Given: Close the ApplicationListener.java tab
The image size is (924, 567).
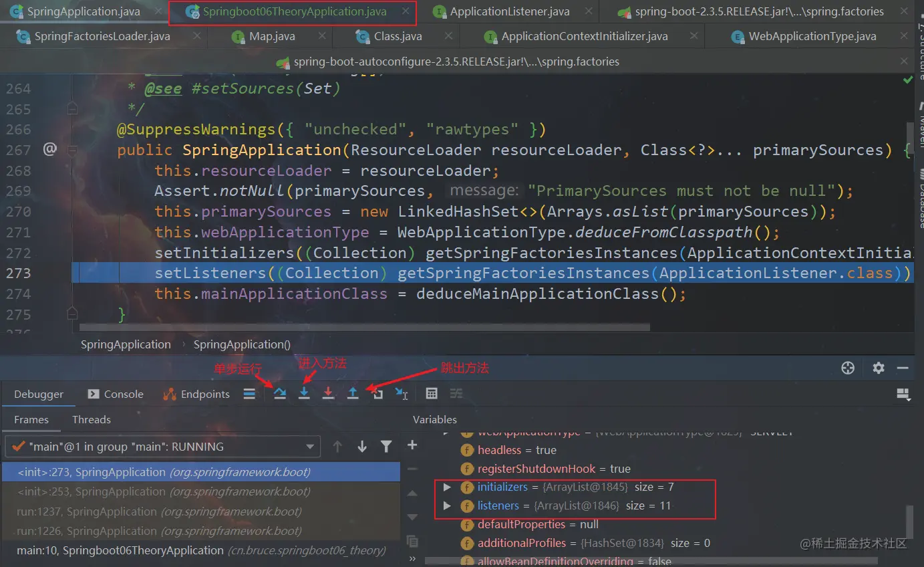Looking at the screenshot, I should pyautogui.click(x=587, y=12).
